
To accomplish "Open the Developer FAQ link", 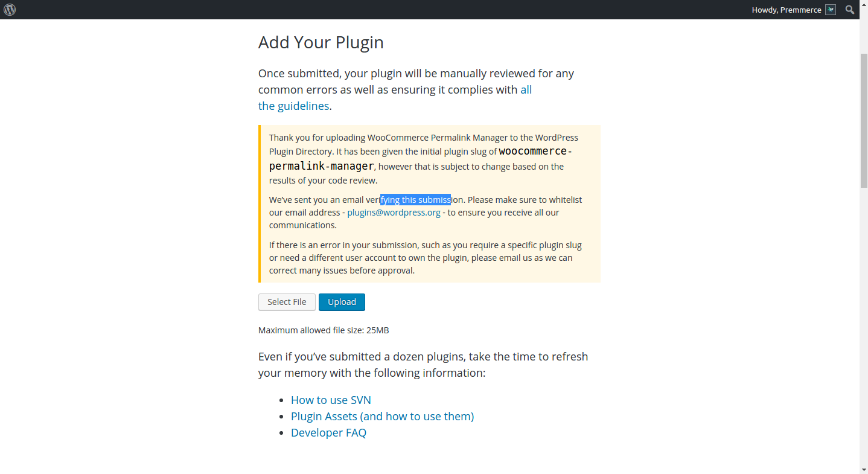I will (x=328, y=432).
